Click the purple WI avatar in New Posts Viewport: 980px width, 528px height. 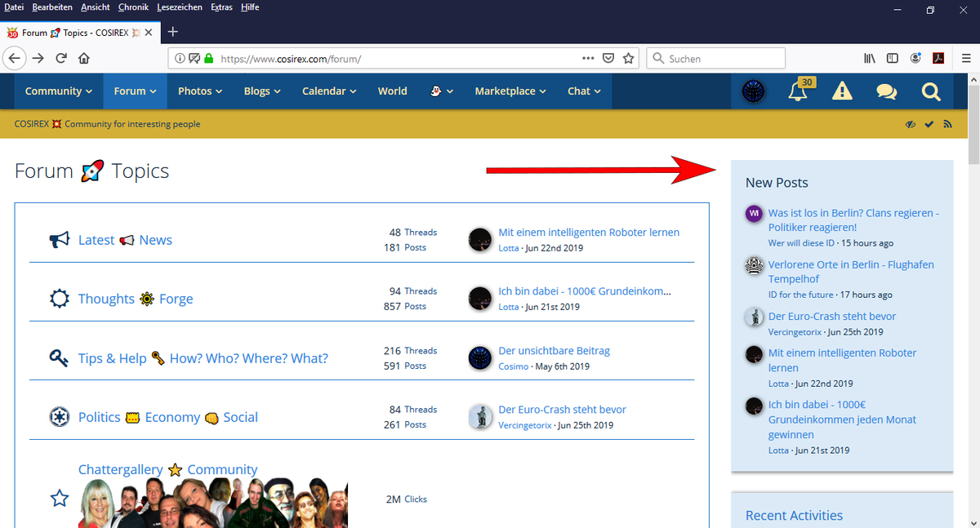[x=754, y=214]
